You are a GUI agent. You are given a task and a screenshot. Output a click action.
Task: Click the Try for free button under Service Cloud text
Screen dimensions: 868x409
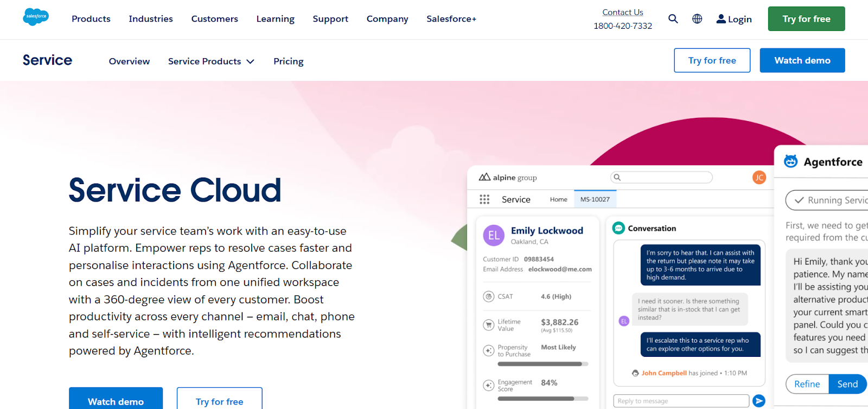pyautogui.click(x=219, y=399)
